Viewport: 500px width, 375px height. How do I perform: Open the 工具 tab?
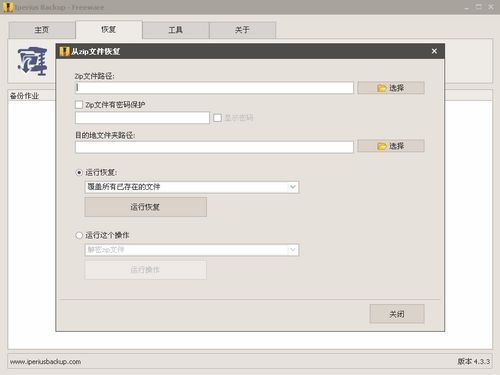[x=176, y=30]
